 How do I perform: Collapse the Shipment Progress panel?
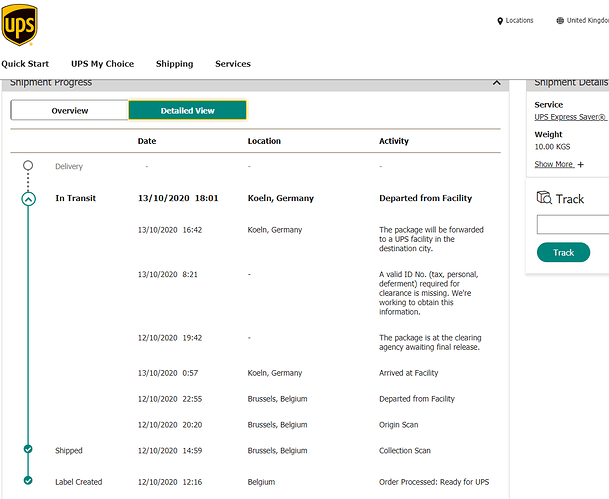click(x=497, y=83)
